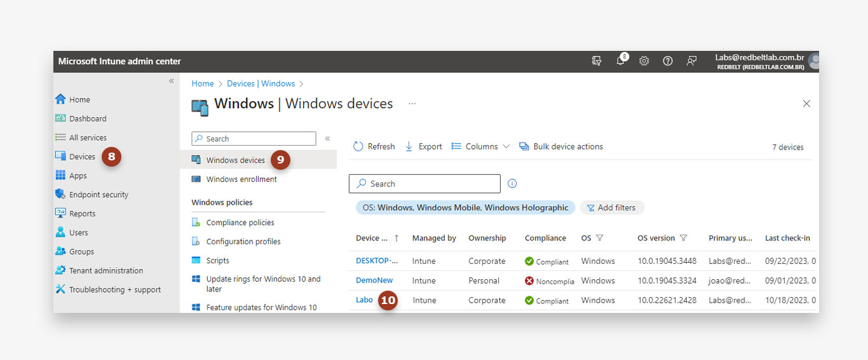Image resolution: width=868 pixels, height=360 pixels.
Task: Click the Ownership column header
Action: click(487, 238)
